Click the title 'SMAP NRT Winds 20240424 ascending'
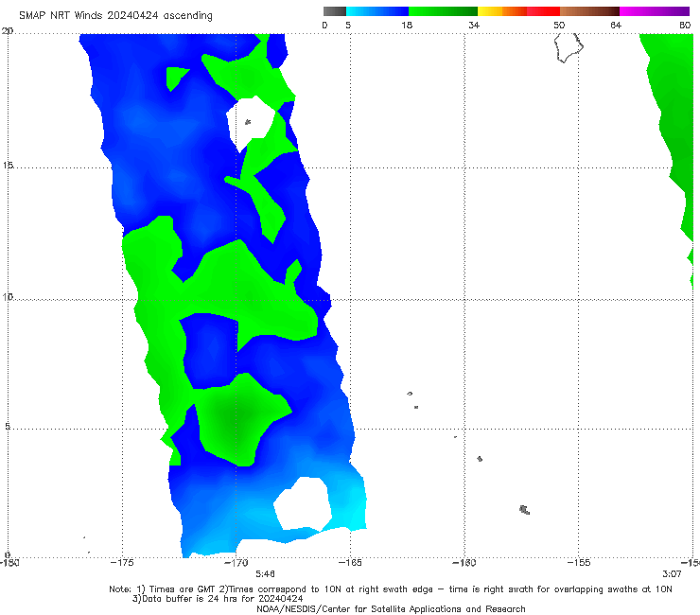This screenshot has width=700, height=615. tap(115, 16)
